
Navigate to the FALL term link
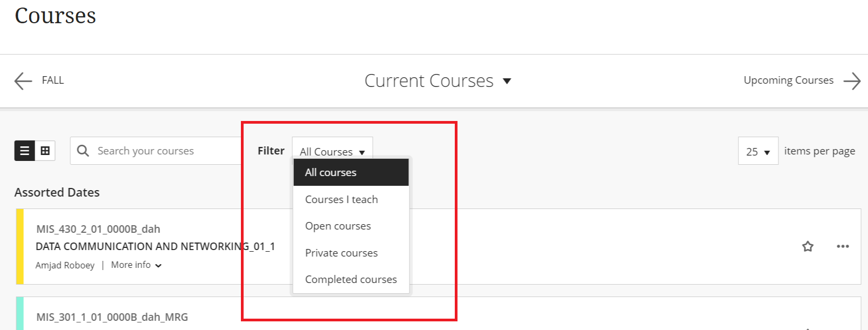(53, 80)
